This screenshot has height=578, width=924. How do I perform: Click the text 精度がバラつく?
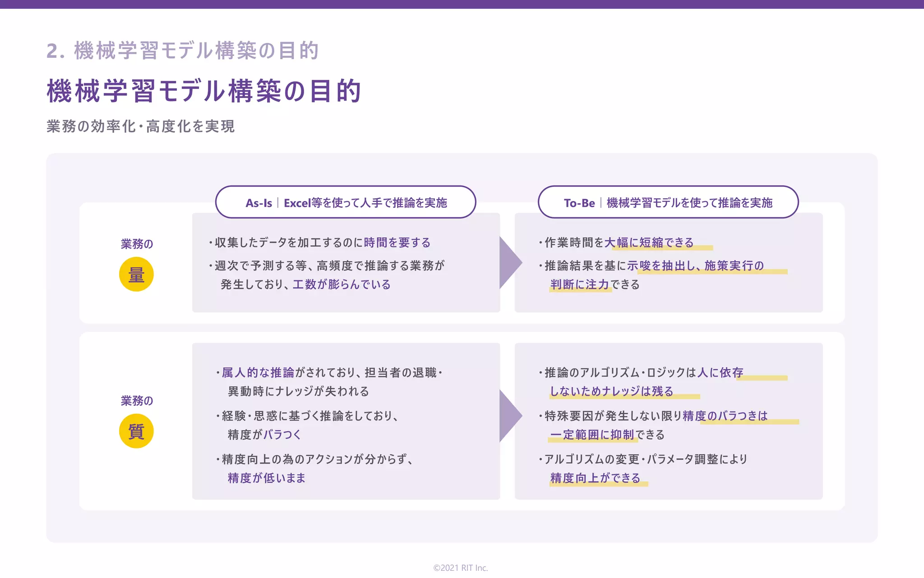264,434
